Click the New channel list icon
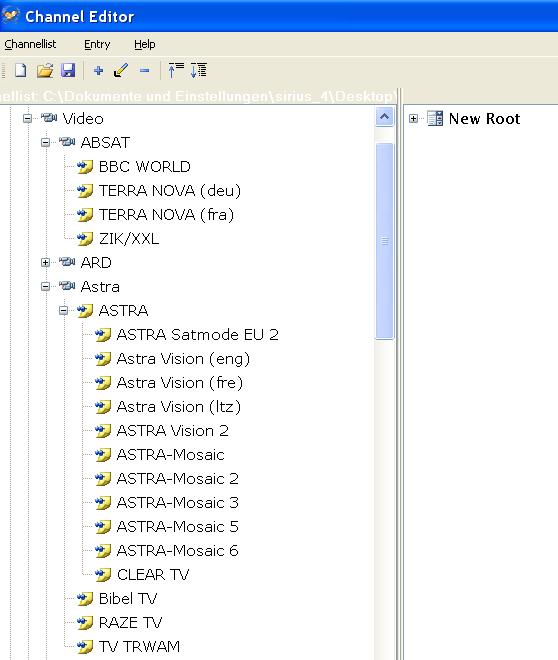Viewport: 558px width, 660px height. [x=21, y=70]
